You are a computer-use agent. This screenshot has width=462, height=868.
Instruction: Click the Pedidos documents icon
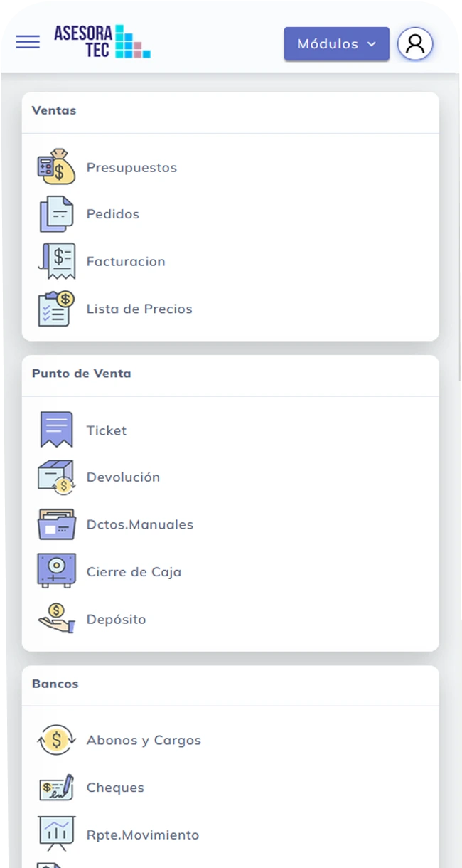coord(56,214)
